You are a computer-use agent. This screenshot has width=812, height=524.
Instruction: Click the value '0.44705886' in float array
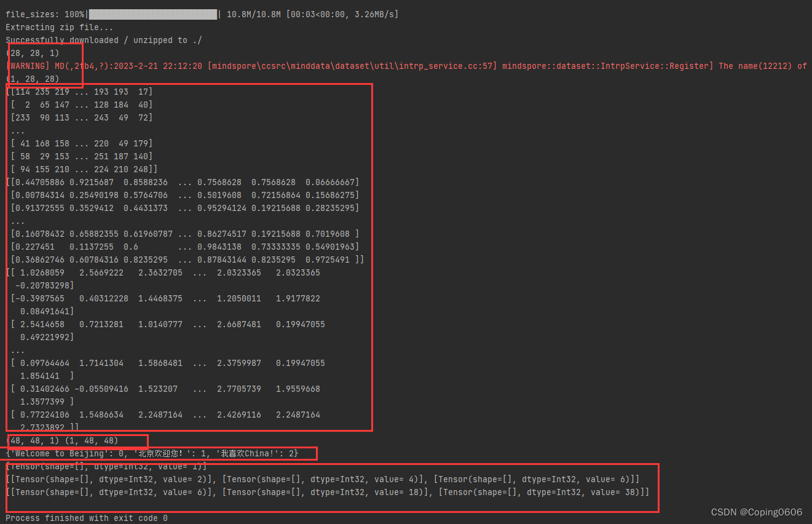[40, 182]
